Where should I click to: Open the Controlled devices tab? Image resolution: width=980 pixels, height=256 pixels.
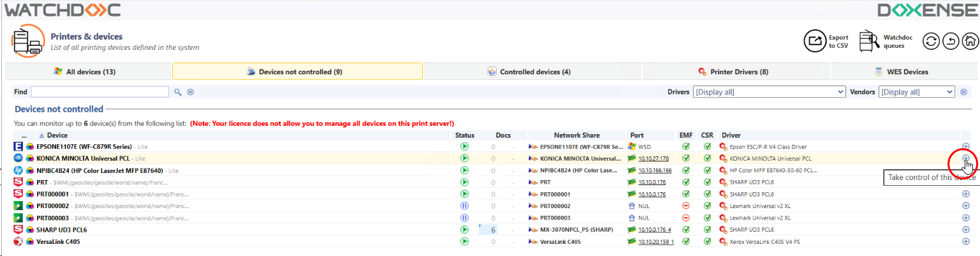tap(532, 72)
